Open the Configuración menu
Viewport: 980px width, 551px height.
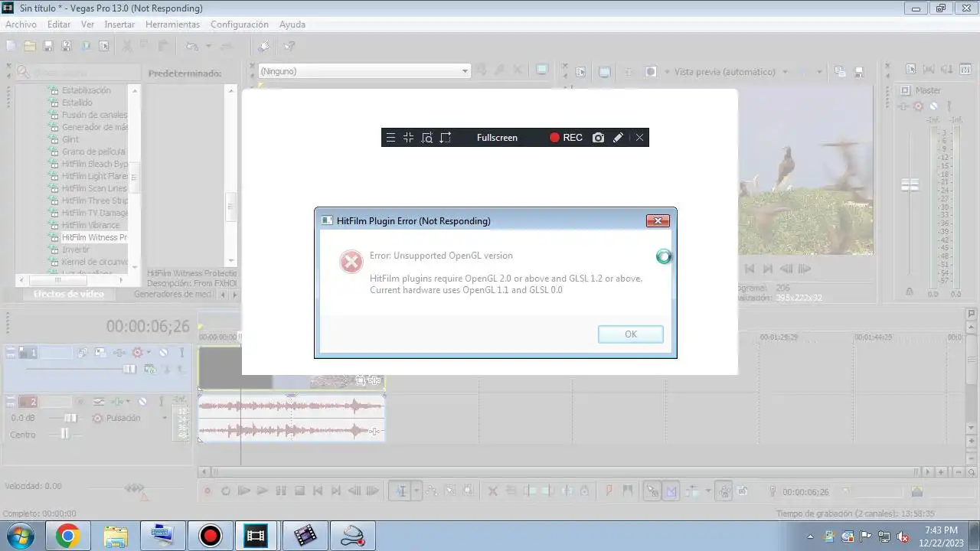click(240, 24)
